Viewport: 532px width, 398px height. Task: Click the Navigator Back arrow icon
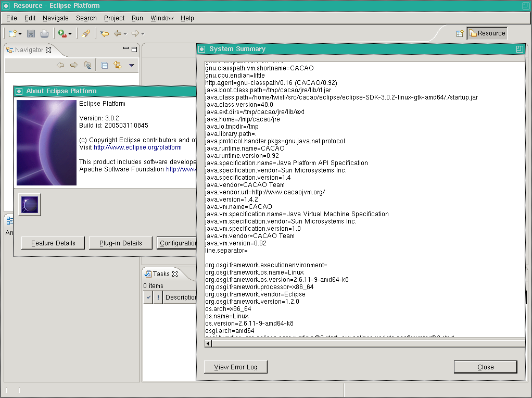coord(60,65)
